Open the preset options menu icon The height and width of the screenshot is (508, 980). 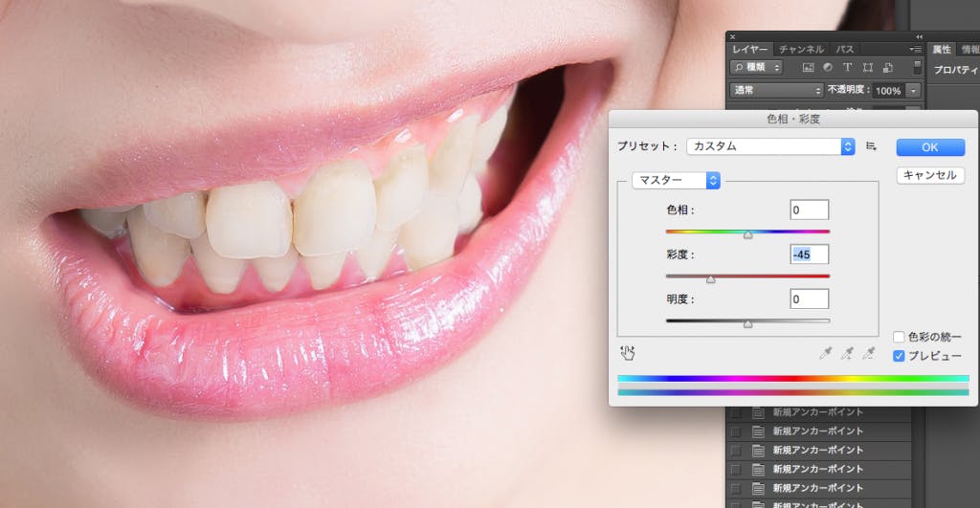(871, 146)
